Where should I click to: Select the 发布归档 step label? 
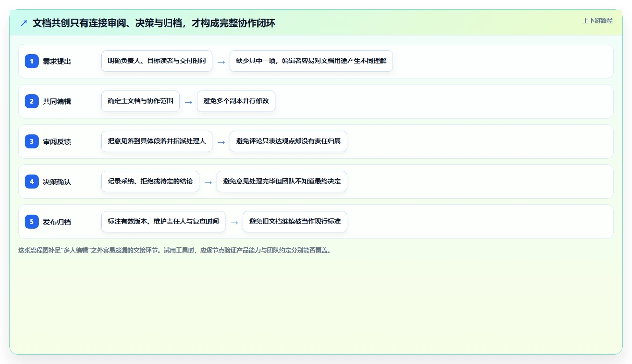coord(57,222)
